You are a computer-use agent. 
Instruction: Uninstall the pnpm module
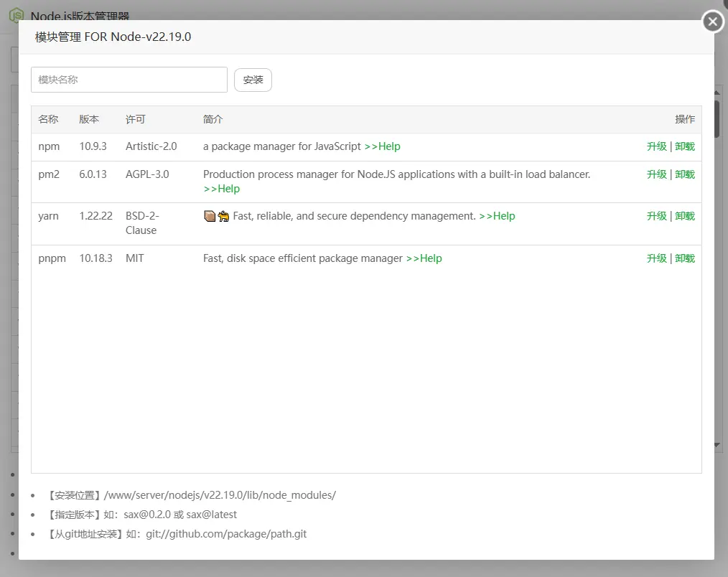pyautogui.click(x=683, y=258)
